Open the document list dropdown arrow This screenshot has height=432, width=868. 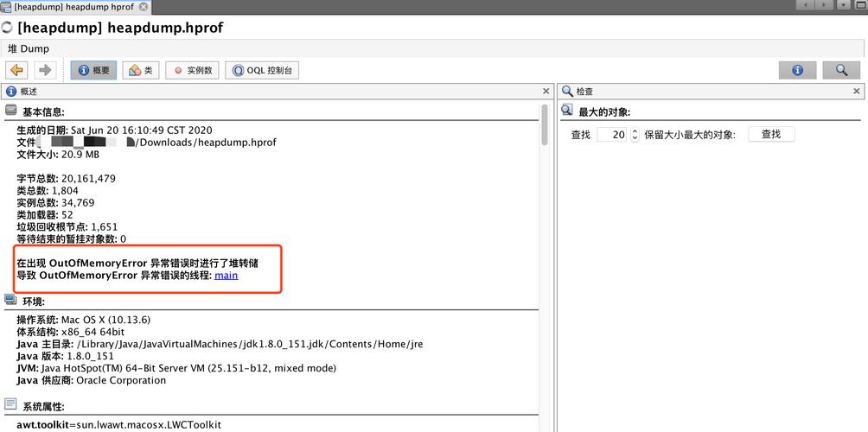(843, 5)
